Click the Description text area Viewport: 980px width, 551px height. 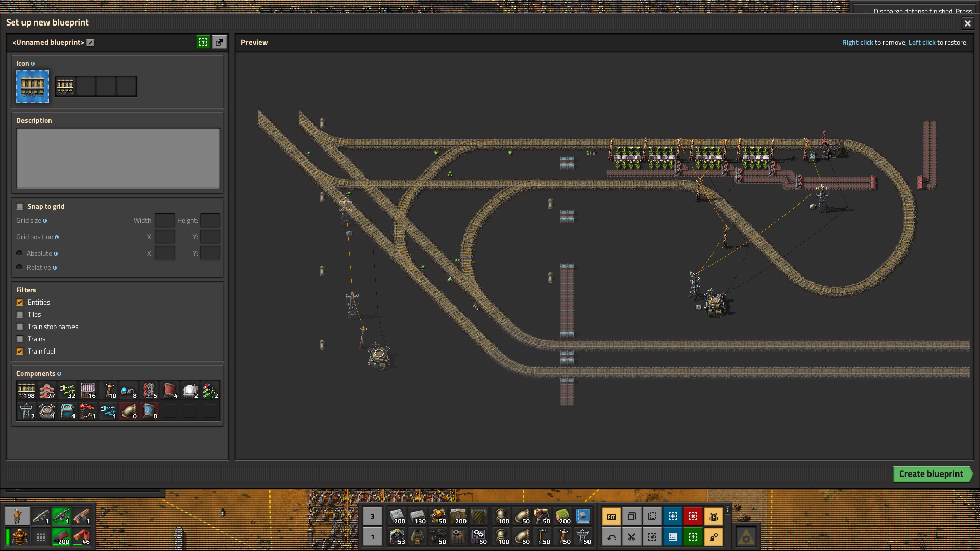point(118,158)
